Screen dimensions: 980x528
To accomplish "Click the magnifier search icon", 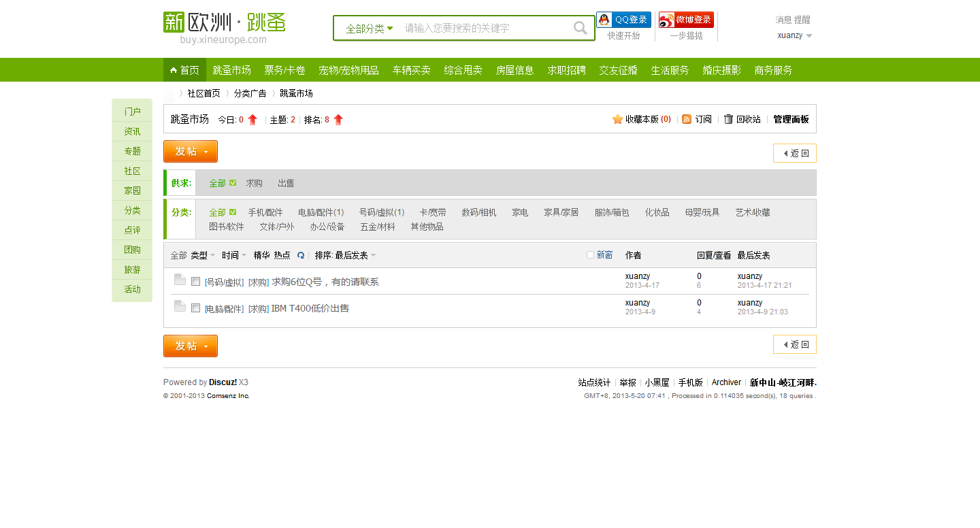I will click(x=579, y=28).
